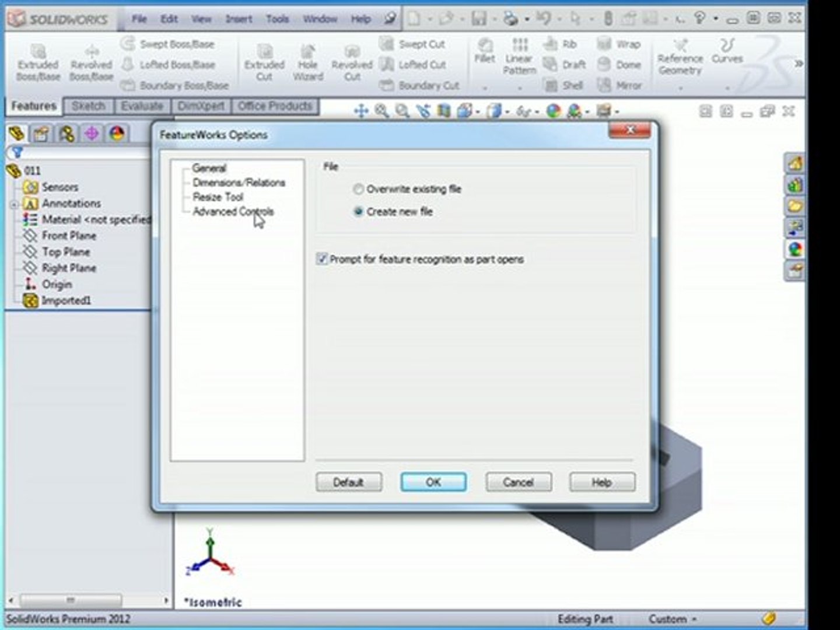Select the Resize Tool options page
Viewport: 840px width, 630px height.
point(218,197)
